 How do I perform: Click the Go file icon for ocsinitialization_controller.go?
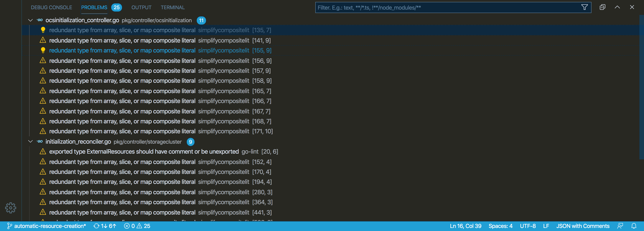click(x=40, y=20)
